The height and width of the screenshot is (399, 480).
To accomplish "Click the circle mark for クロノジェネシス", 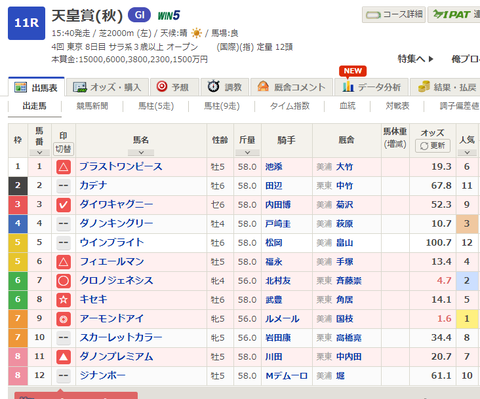I will pos(63,281).
